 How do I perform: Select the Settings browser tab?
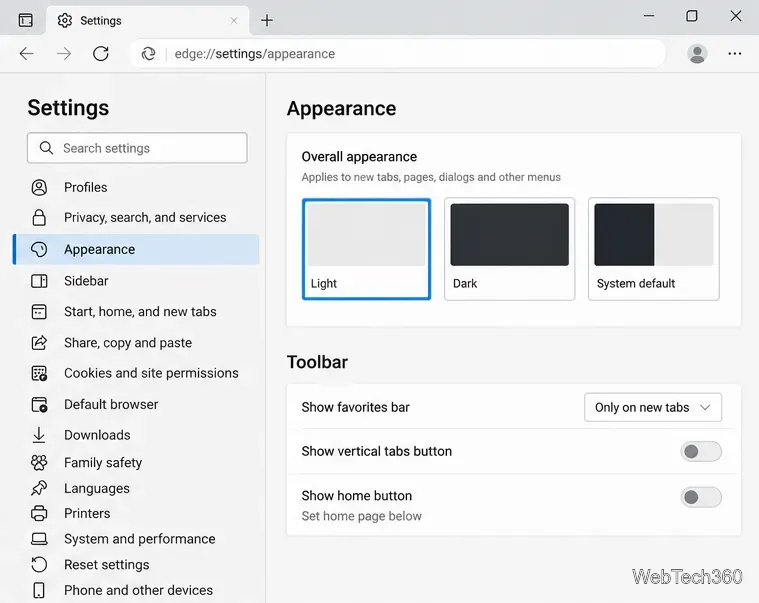click(x=148, y=20)
